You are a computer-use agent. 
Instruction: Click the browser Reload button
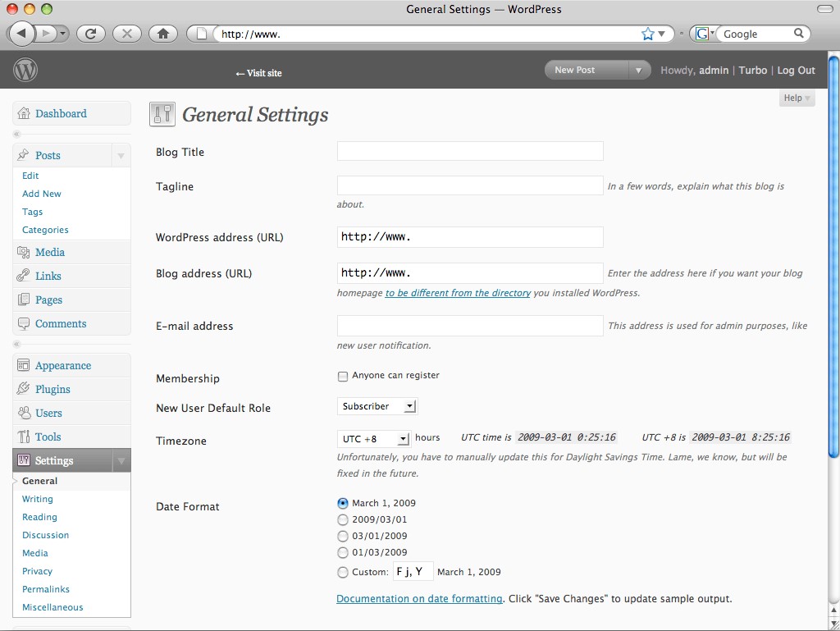[x=90, y=34]
